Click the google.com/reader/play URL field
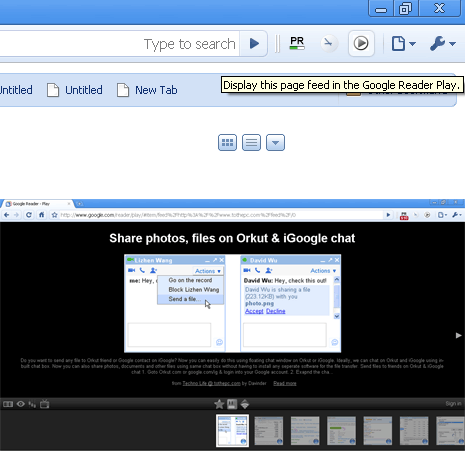 coord(220,215)
